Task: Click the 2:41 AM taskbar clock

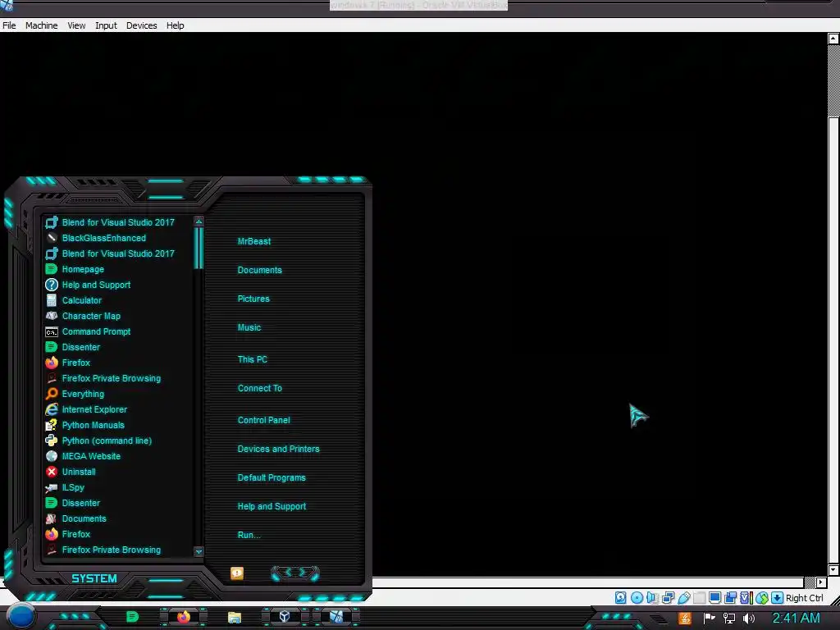Action: pyautogui.click(x=796, y=619)
